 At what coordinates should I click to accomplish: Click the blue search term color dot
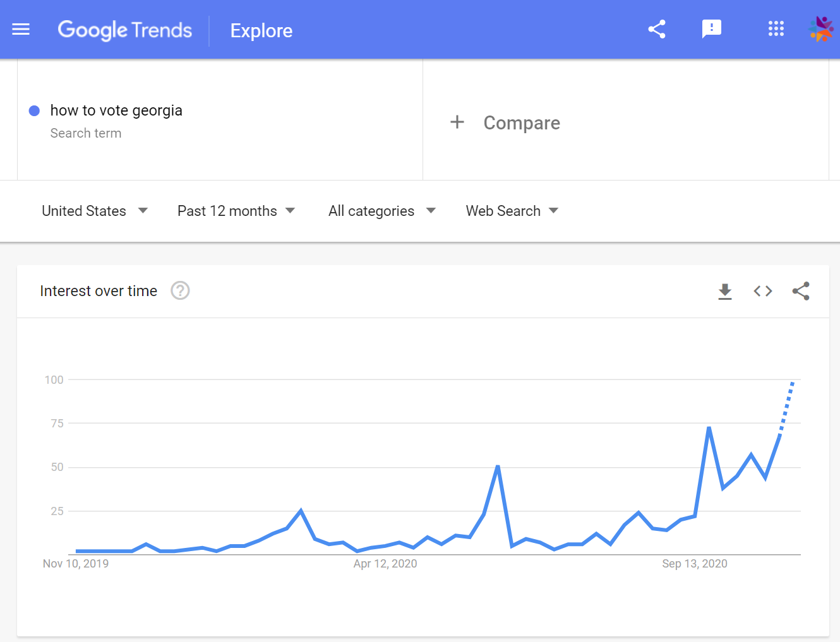pyautogui.click(x=35, y=110)
